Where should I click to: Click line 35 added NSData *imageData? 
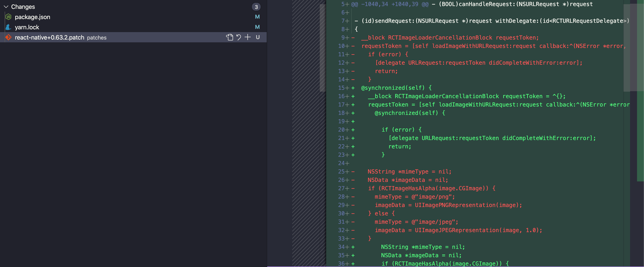pyautogui.click(x=421, y=255)
